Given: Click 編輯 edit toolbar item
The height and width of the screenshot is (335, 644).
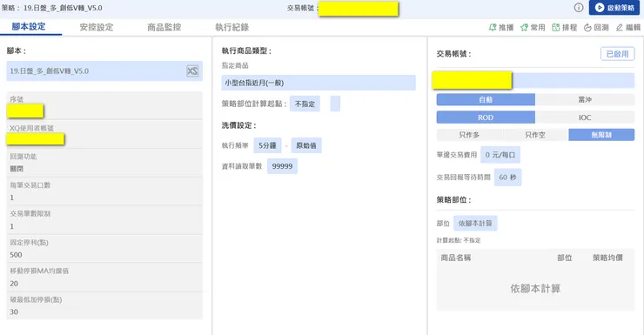Looking at the screenshot, I should 628,27.
